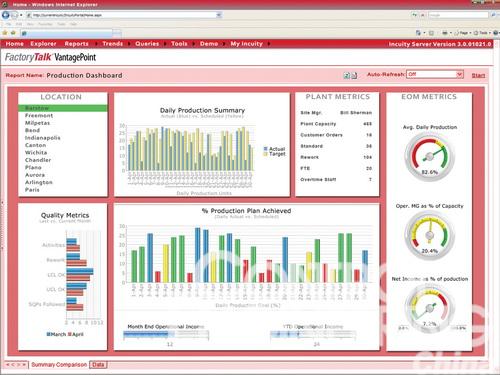
Task: Click the Target legend color swatch
Action: pos(266,154)
